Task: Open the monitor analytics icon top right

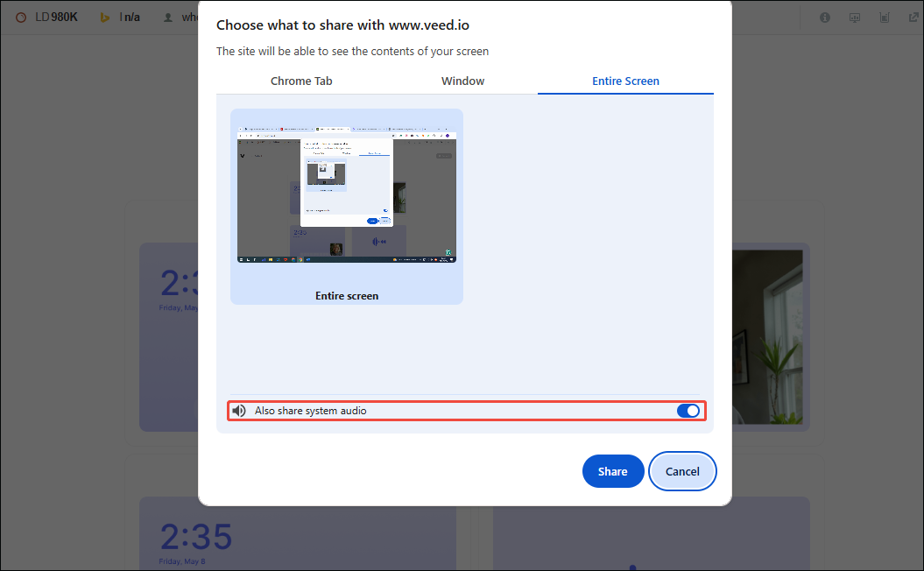Action: pos(854,17)
